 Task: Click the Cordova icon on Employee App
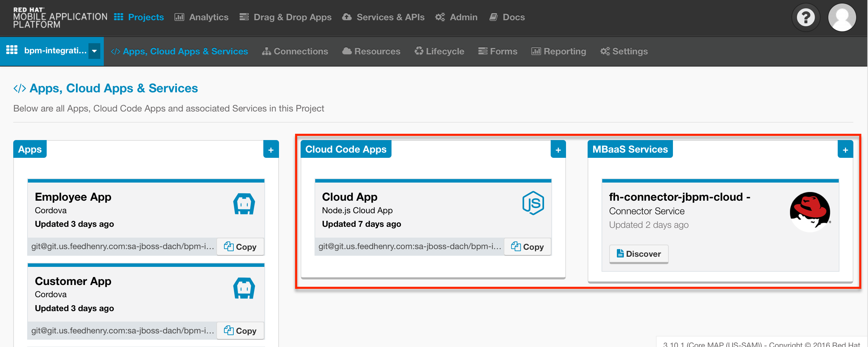click(244, 204)
